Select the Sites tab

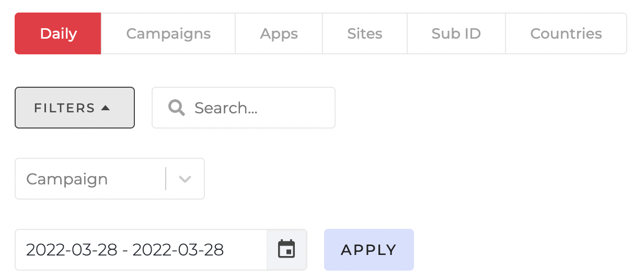click(365, 33)
